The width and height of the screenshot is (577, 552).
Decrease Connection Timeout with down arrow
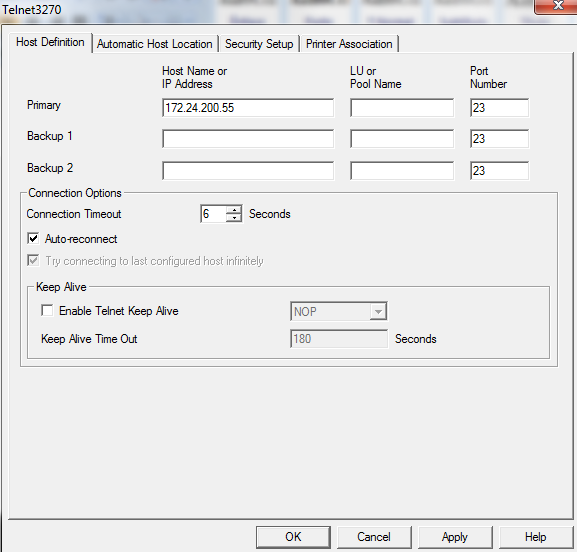pyautogui.click(x=234, y=218)
